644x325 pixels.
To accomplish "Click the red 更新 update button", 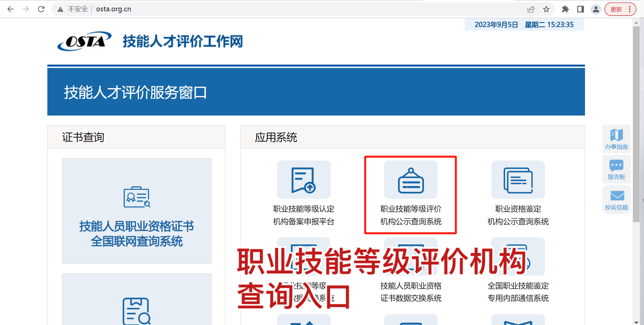I will coord(616,9).
